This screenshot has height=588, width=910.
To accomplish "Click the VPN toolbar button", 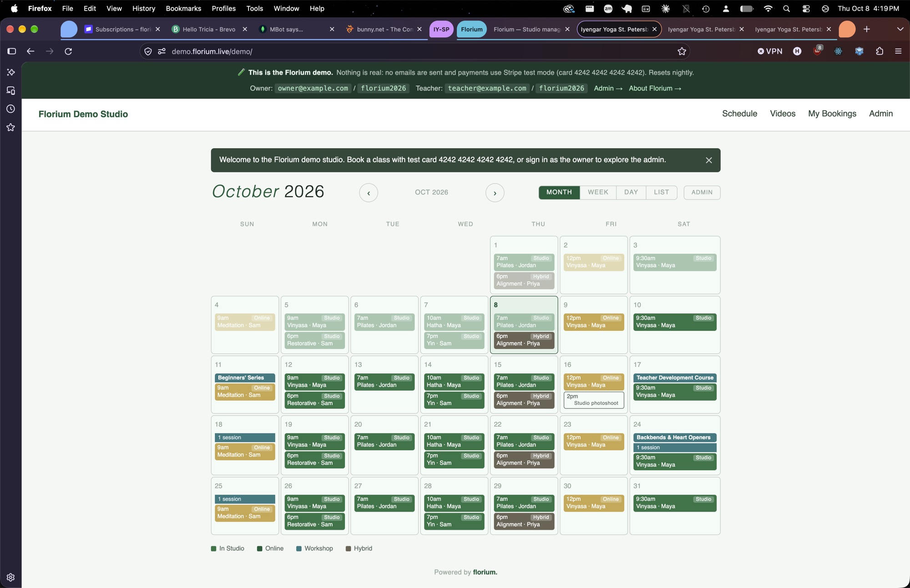I will (x=770, y=51).
